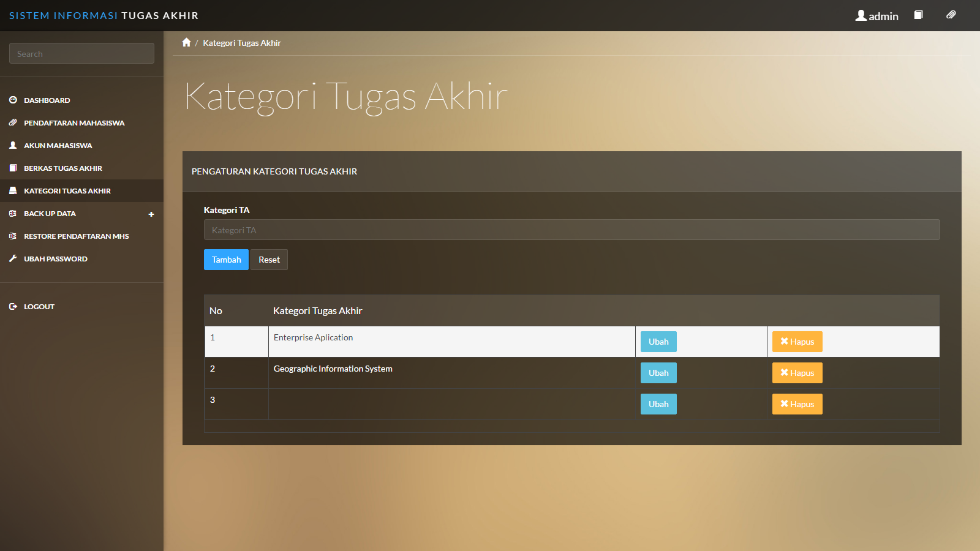Click Kategori Tugas Akhir breadcrumb text

(x=242, y=43)
